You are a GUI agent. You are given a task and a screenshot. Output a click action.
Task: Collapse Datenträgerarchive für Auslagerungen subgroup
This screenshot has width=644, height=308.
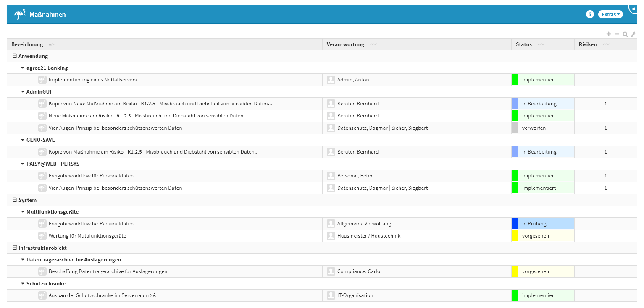click(23, 260)
